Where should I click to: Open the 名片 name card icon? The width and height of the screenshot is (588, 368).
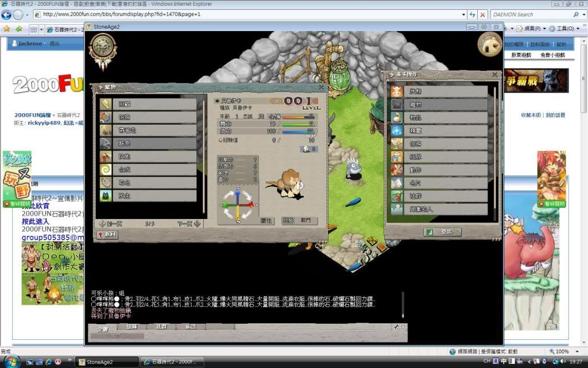point(397,183)
